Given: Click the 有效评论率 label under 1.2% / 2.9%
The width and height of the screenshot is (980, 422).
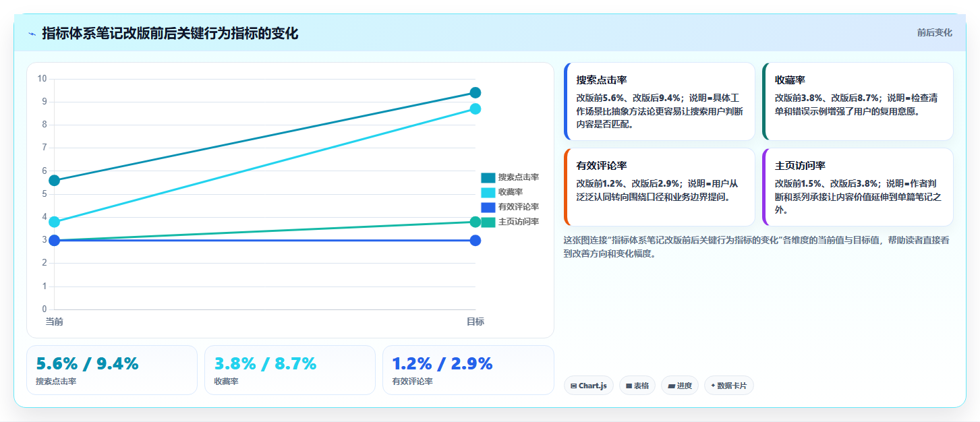Looking at the screenshot, I should point(412,382).
